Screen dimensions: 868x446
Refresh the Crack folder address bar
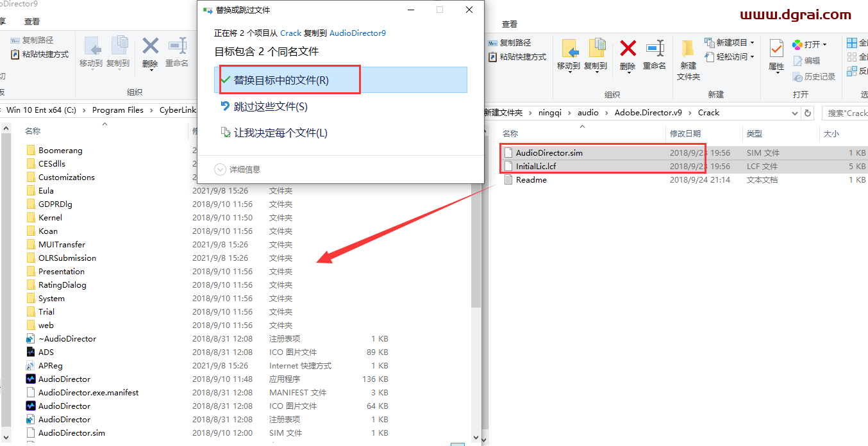pyautogui.click(x=808, y=113)
